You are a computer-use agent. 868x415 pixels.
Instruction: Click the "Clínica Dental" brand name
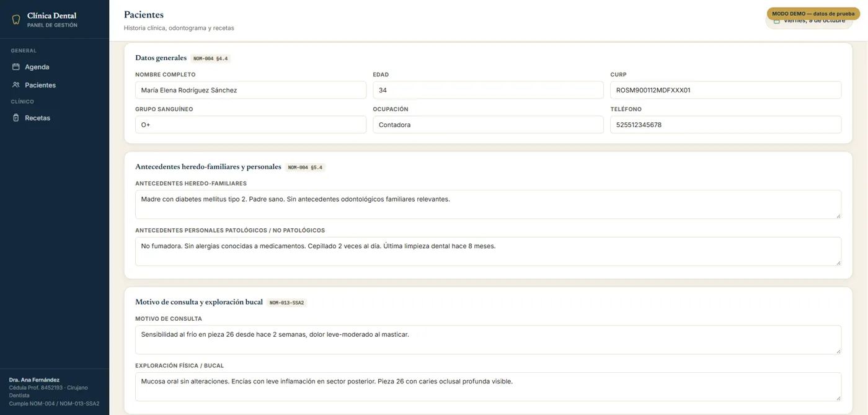click(x=52, y=16)
